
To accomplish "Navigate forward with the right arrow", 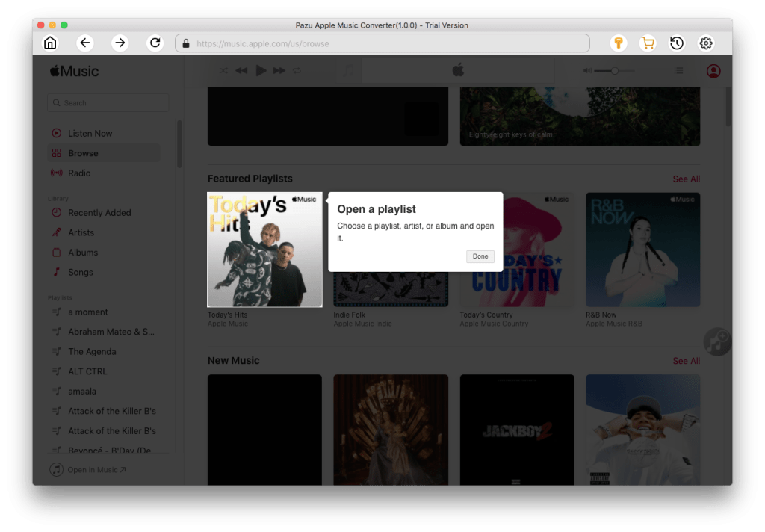I will click(x=120, y=43).
